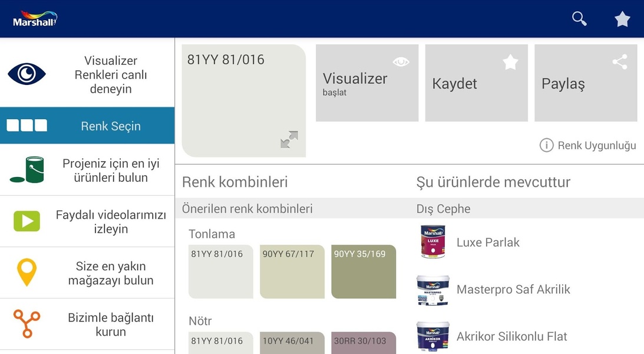The width and height of the screenshot is (644, 354).
Task: Expand the 81YY 81/016 color to fullscreen
Action: 289,140
